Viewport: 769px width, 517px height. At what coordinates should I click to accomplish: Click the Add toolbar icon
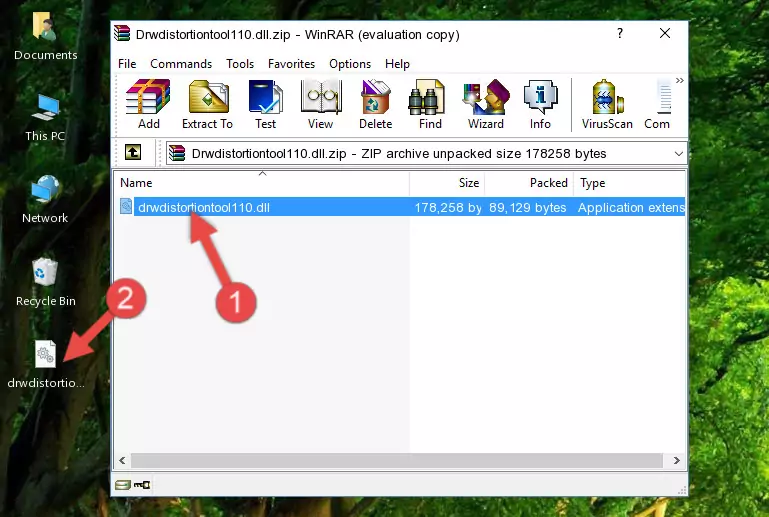coord(148,104)
